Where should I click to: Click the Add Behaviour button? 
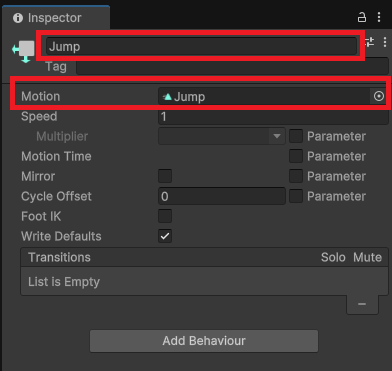pos(204,341)
